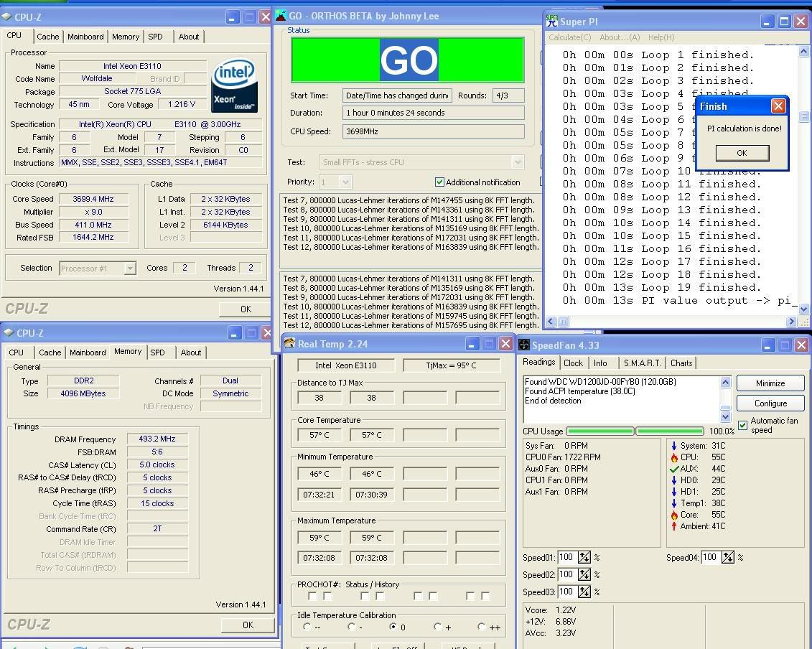The image size is (812, 649).
Task: Click the green checkmark icon beside AUX
Action: click(x=673, y=469)
